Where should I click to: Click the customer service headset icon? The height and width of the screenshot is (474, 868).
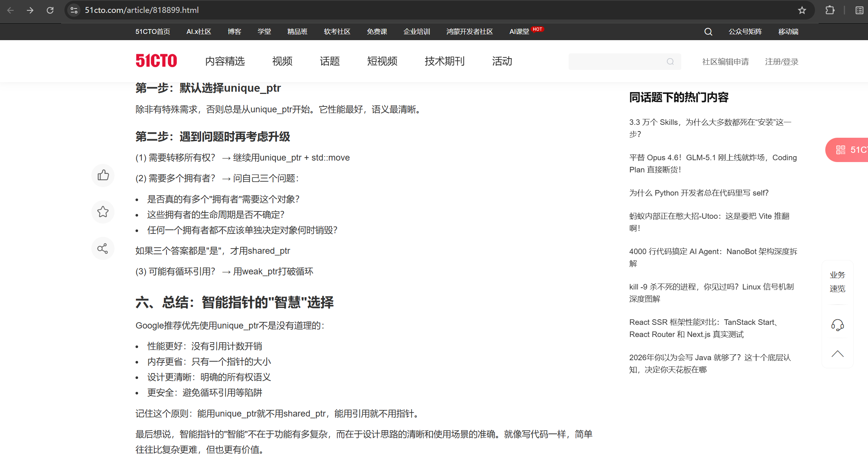(837, 325)
